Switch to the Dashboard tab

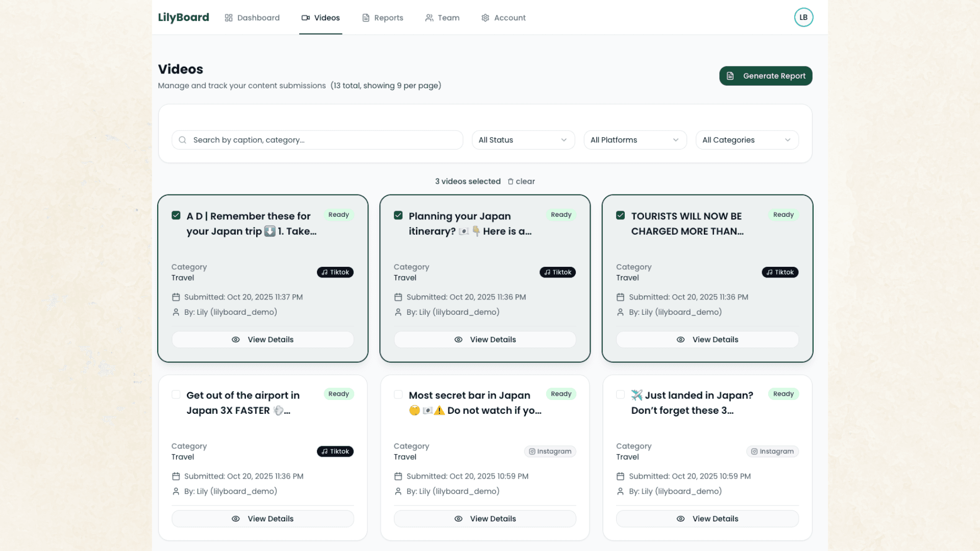pyautogui.click(x=252, y=18)
